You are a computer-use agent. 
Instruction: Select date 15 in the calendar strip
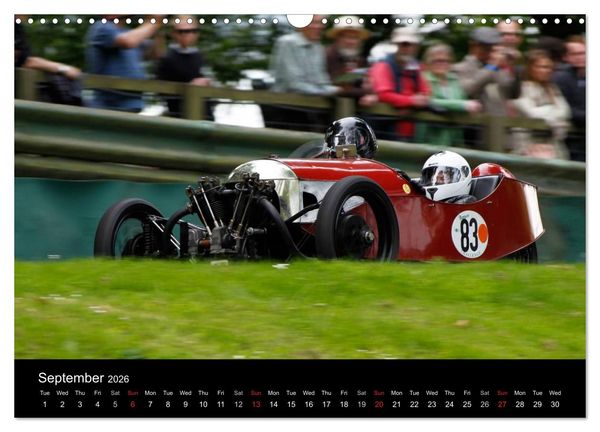point(291,404)
